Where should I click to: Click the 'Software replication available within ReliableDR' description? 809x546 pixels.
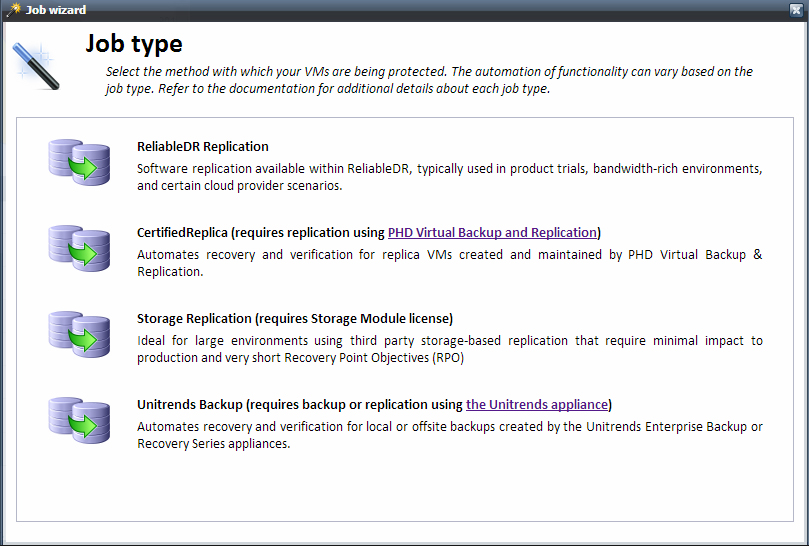click(449, 177)
